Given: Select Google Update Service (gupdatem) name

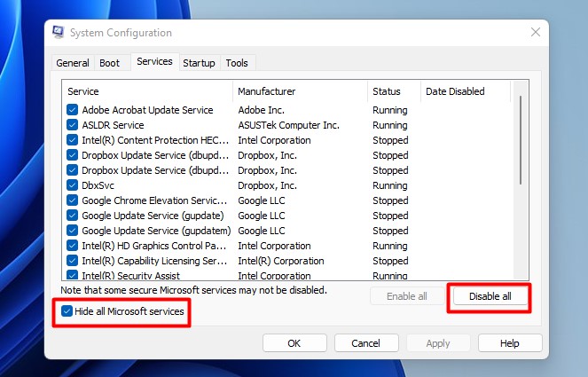Looking at the screenshot, I should click(x=156, y=231).
